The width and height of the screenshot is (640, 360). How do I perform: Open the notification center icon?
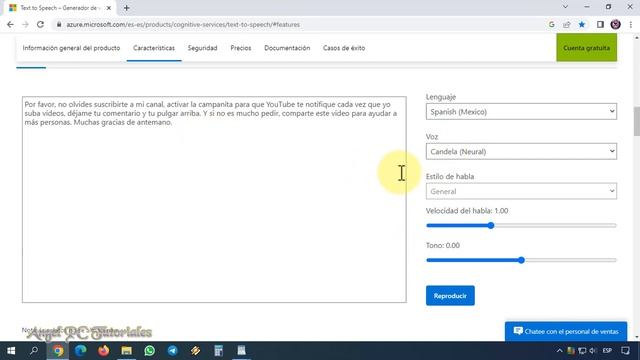tap(625, 351)
